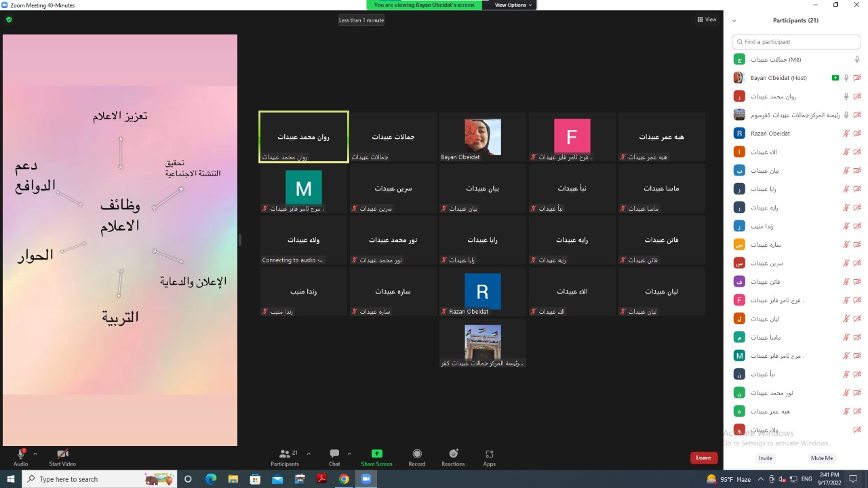Open the View layout menu
The width and height of the screenshot is (868, 488).
tap(707, 20)
